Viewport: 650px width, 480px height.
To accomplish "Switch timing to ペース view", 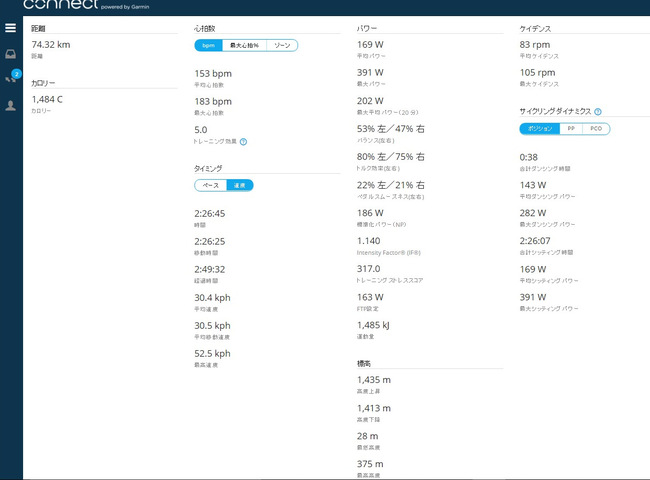I will (211, 185).
